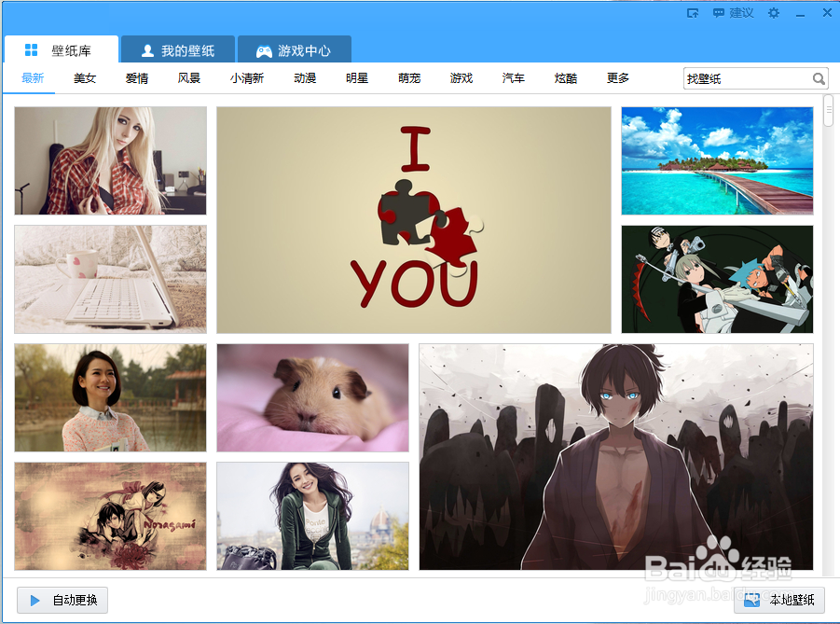Click the wallpaper library grid icon on 壁纸库 tab
The image size is (840, 624).
tap(30, 49)
